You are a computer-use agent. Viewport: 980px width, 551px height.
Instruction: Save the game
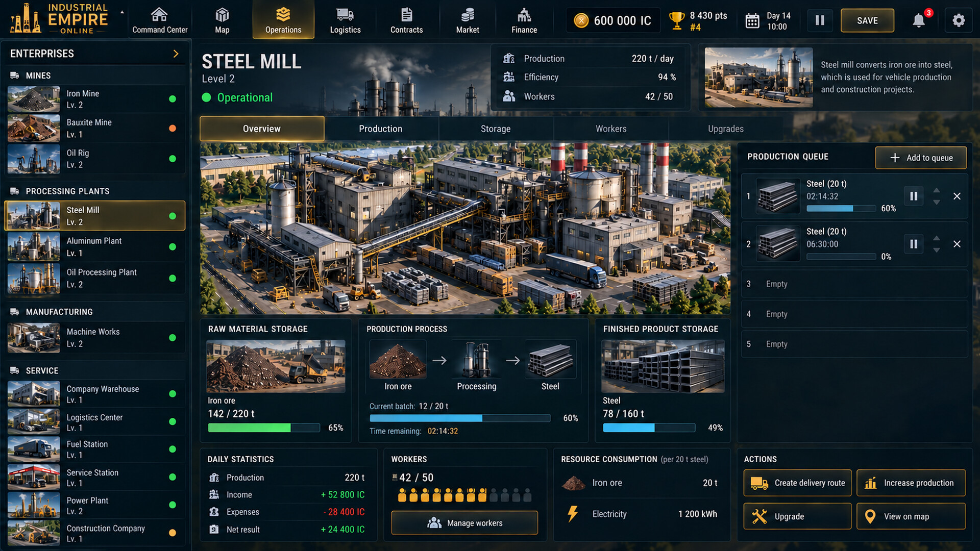click(x=867, y=20)
